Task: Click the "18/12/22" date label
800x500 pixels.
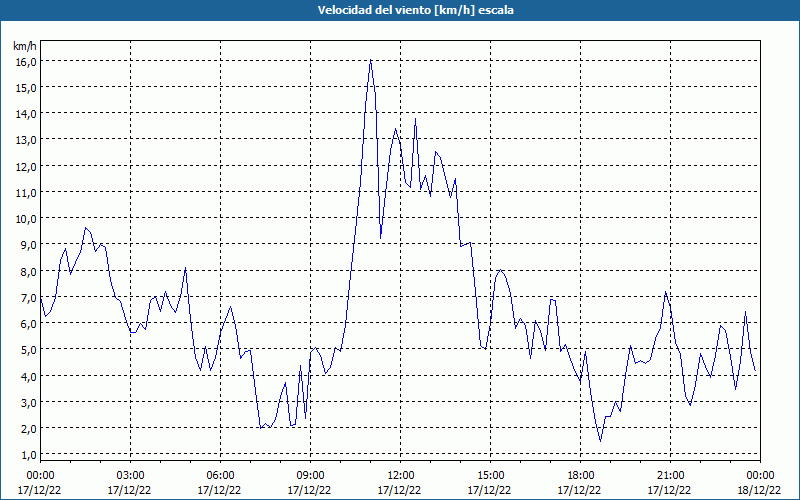Action: click(760, 490)
